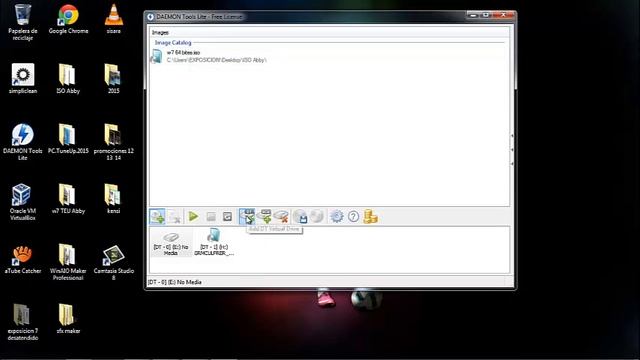The image size is (640, 360).
Task: Click the Add SCSI Virtual Drive icon
Action: (x=264, y=216)
